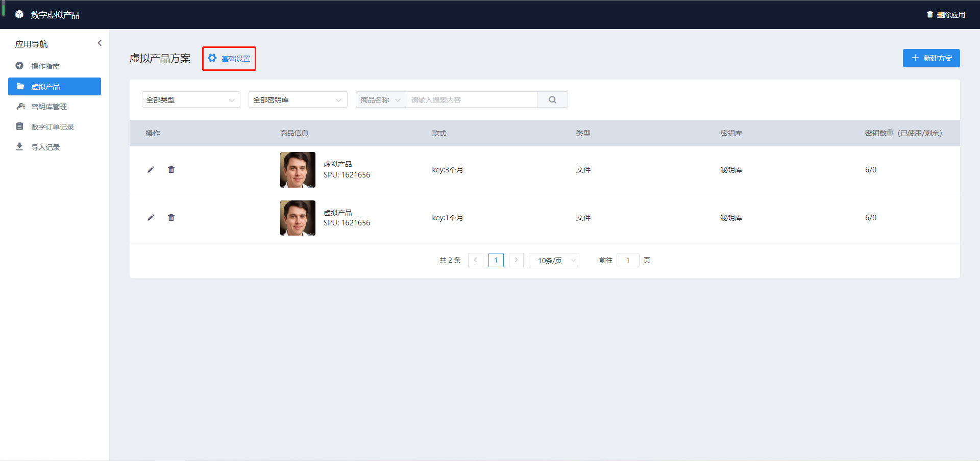Select page 1 in pagination

pos(496,260)
